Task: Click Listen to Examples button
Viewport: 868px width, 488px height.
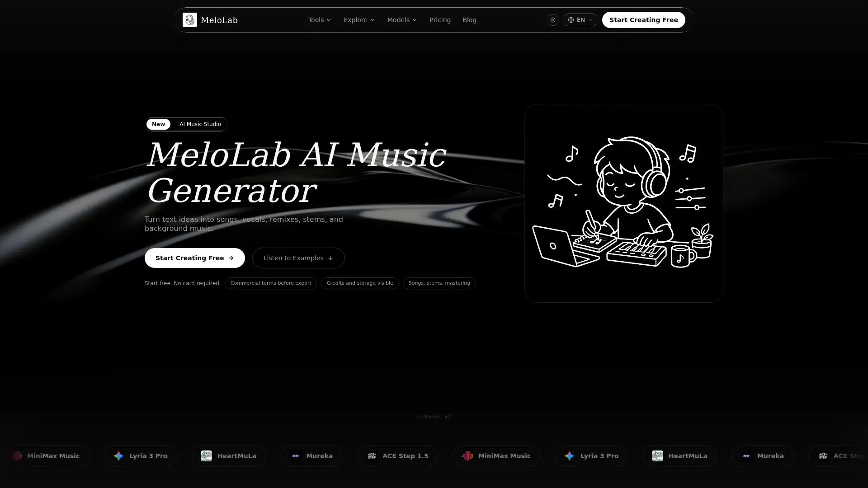Action: click(x=298, y=258)
